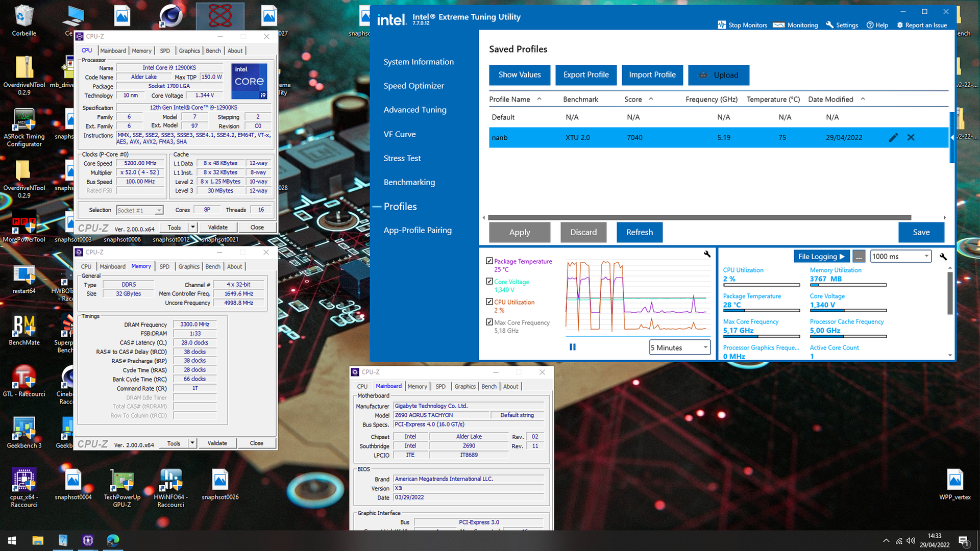Open the notification center in the tray

click(964, 541)
